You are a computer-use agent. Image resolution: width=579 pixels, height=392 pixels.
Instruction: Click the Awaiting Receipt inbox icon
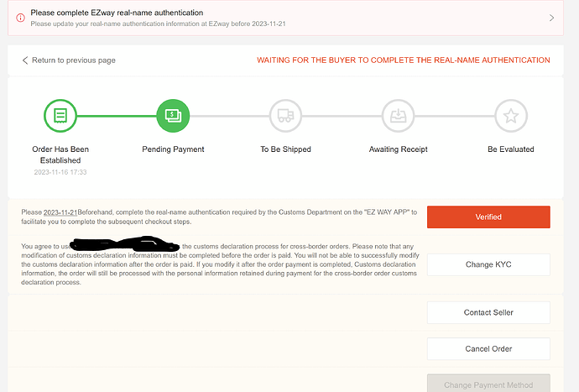(399, 115)
